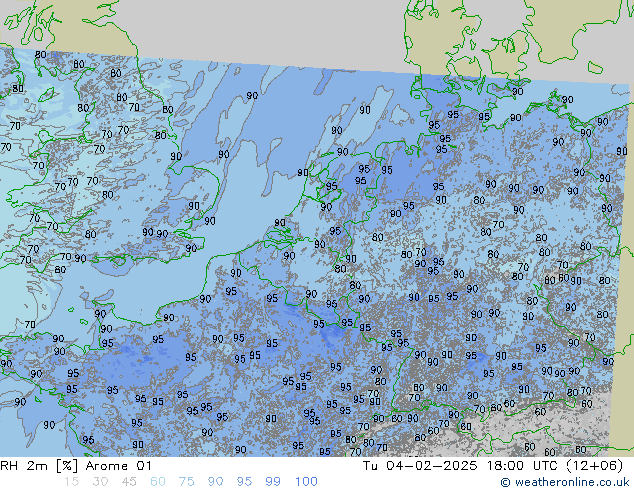This screenshot has width=634, height=490.
Task: Select legend value 45
Action: point(129,482)
